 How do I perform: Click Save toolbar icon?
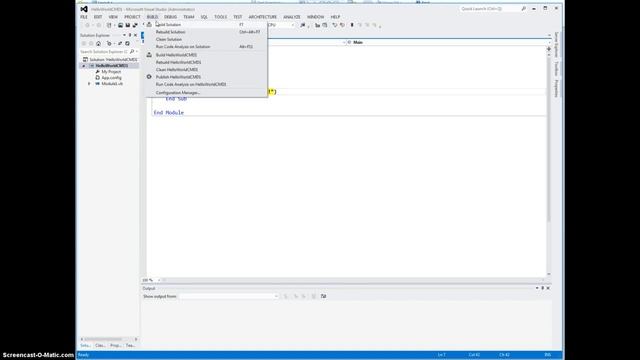point(127,25)
